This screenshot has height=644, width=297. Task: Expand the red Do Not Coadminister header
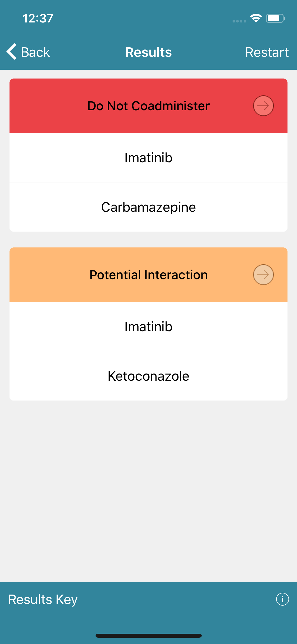148,106
